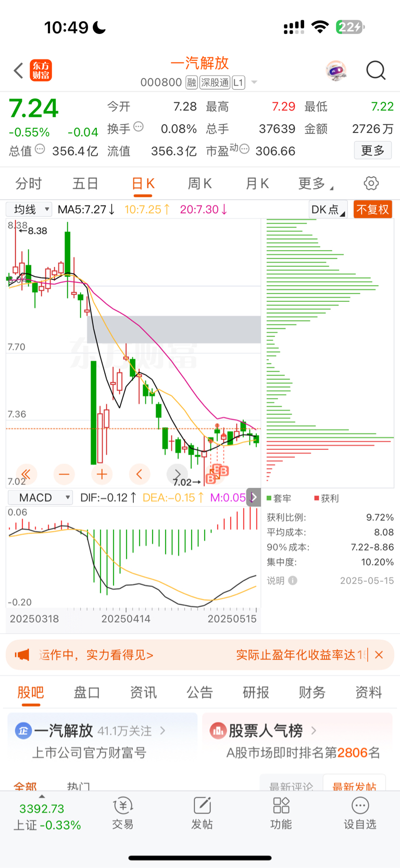Tap the 说明 info icon
This screenshot has width=400, height=868.
pyautogui.click(x=293, y=580)
